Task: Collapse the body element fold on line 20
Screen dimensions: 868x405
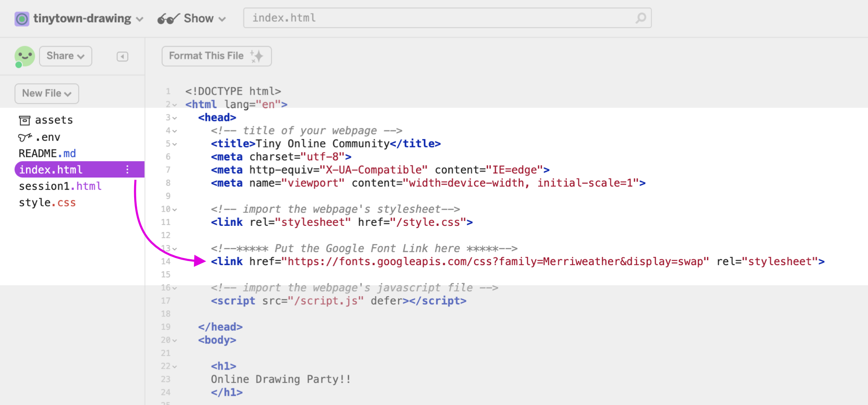Action: (175, 340)
